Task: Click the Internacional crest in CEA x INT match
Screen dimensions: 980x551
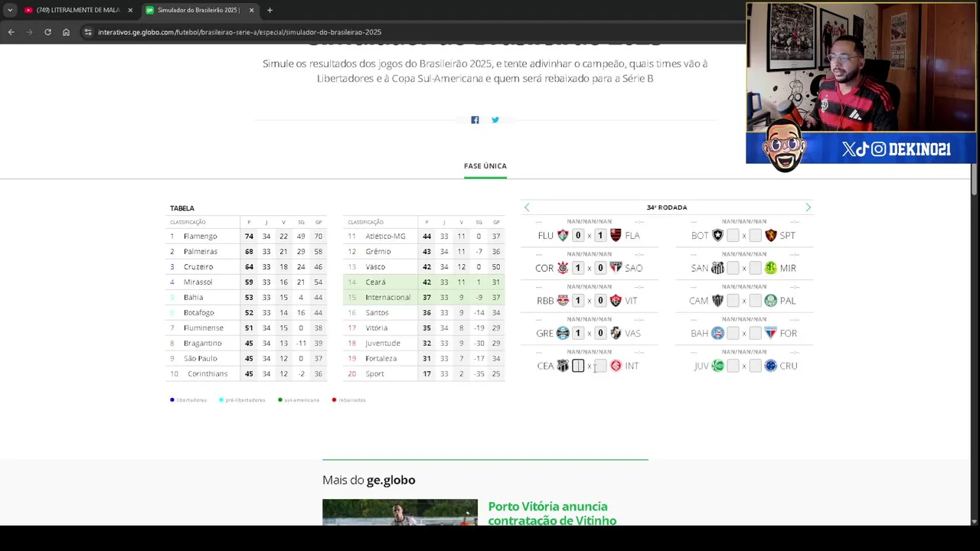Action: 616,366
